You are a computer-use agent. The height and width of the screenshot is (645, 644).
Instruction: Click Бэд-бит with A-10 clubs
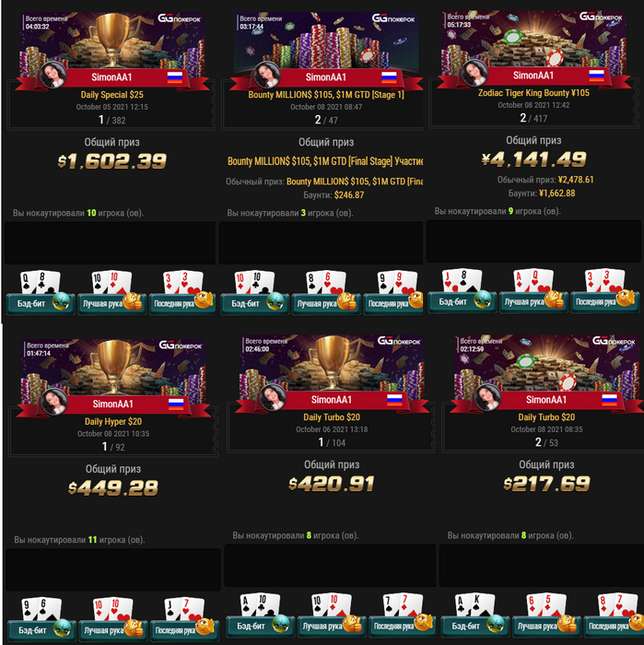pos(260,626)
